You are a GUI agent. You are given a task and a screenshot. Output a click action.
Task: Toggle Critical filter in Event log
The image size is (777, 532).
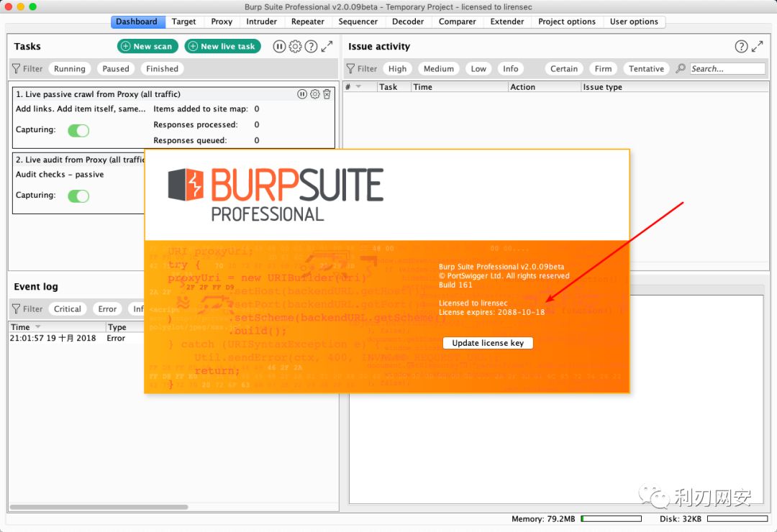click(x=68, y=309)
